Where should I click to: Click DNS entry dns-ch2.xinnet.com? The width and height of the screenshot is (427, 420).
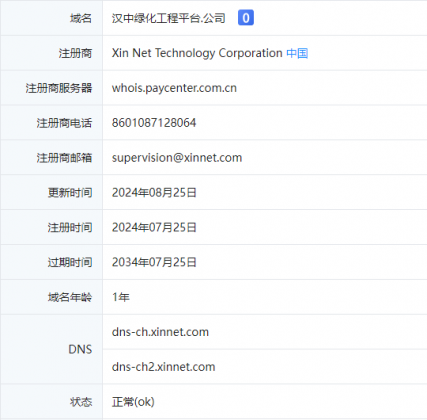point(164,367)
